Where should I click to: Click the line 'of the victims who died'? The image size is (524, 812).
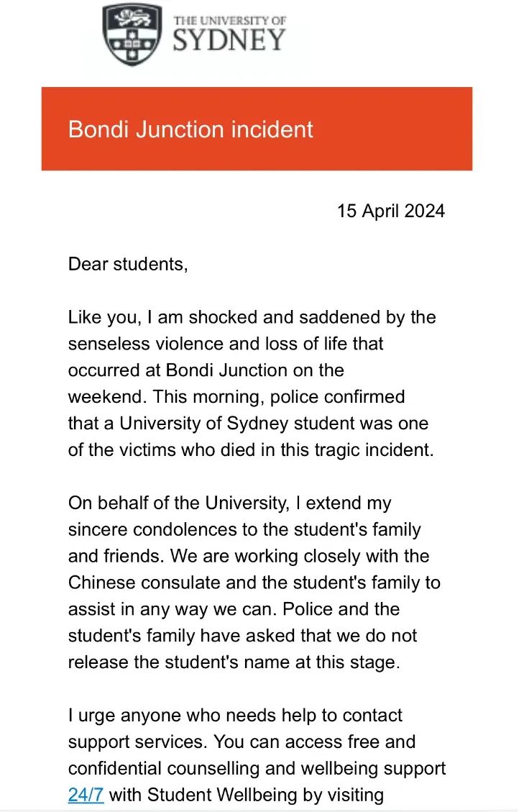click(x=251, y=450)
